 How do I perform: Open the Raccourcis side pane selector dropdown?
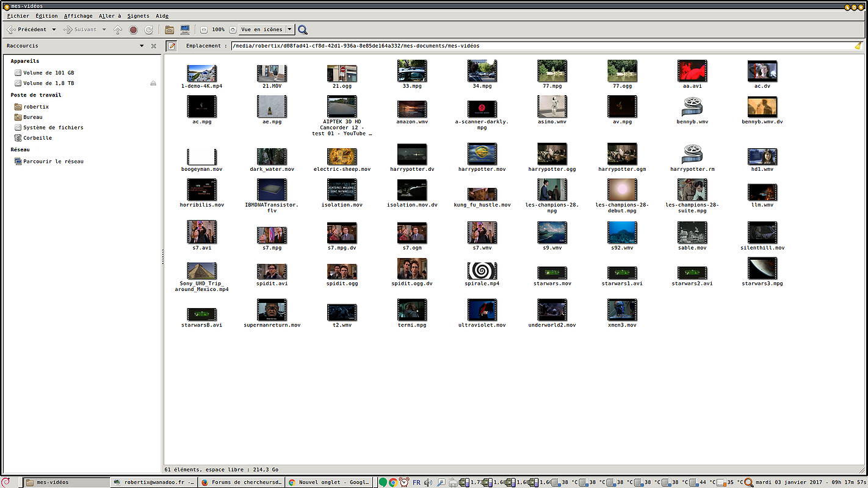pyautogui.click(x=142, y=46)
